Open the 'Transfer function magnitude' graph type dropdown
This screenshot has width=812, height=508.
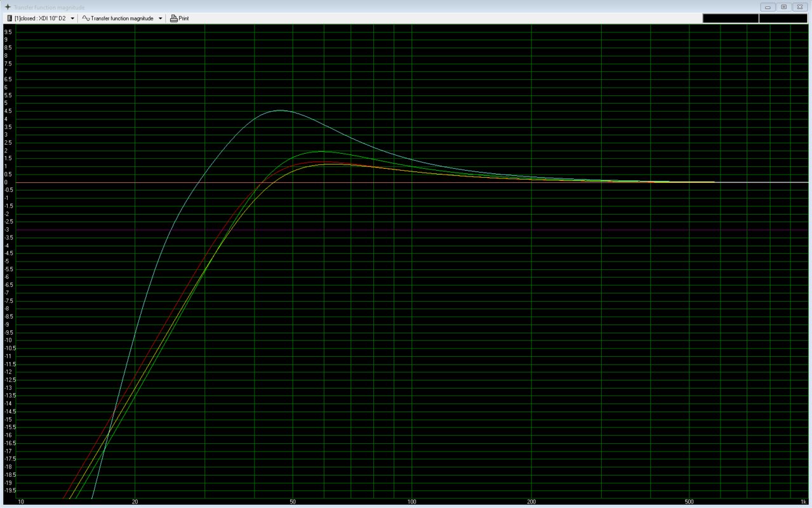click(123, 18)
